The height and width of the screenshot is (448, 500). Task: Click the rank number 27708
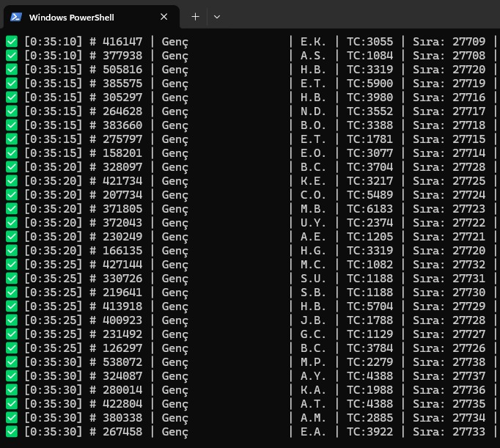468,56
